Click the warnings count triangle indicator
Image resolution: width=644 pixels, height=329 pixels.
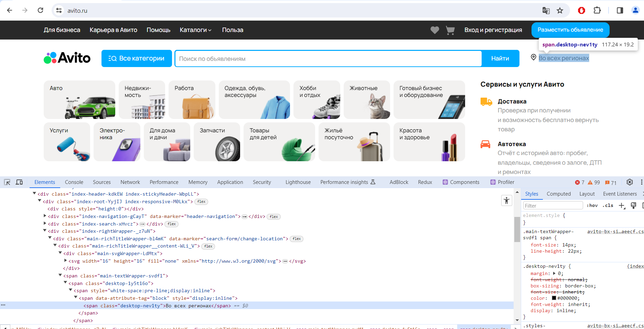[593, 183]
